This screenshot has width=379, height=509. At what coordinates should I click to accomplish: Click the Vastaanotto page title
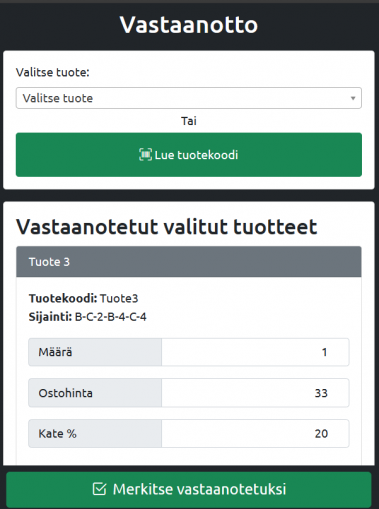tap(189, 25)
